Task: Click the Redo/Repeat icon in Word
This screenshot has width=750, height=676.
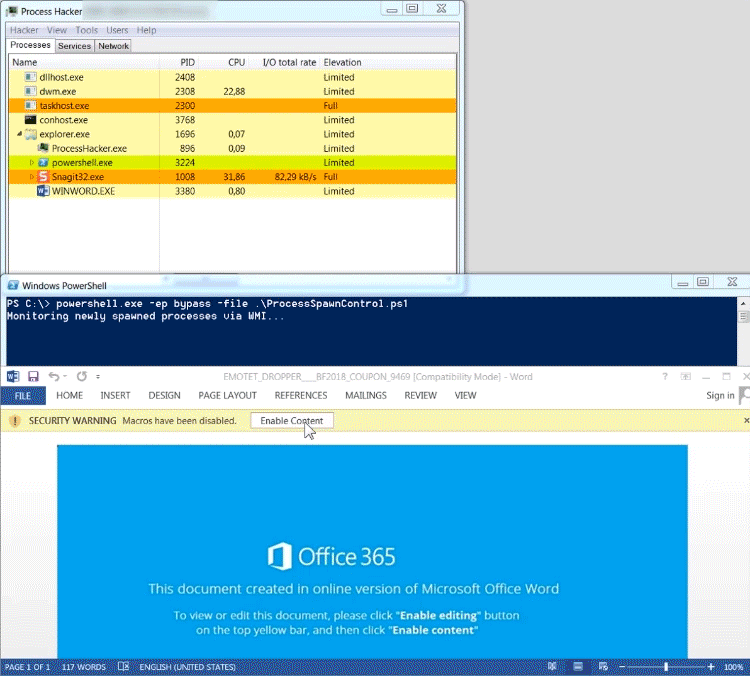Action: (82, 377)
